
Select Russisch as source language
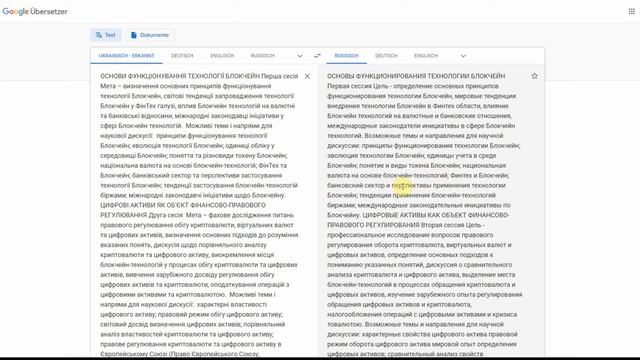(x=262, y=56)
